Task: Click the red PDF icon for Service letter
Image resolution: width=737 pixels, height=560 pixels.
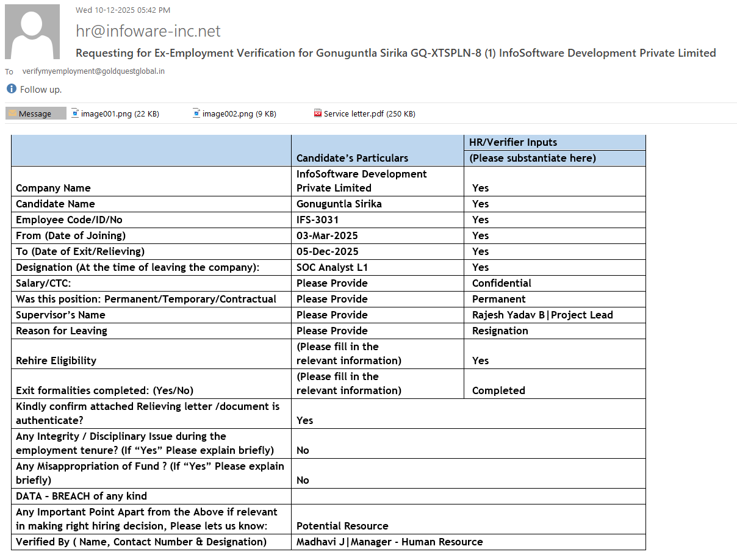Action: click(317, 113)
